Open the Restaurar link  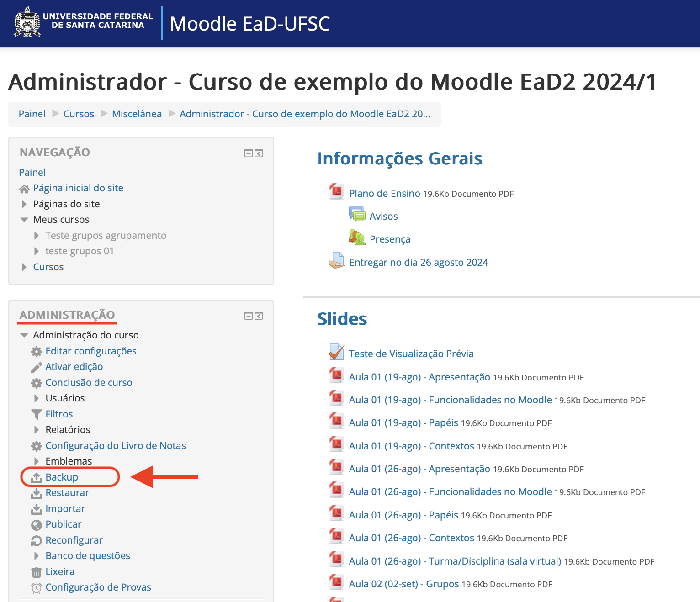point(67,493)
